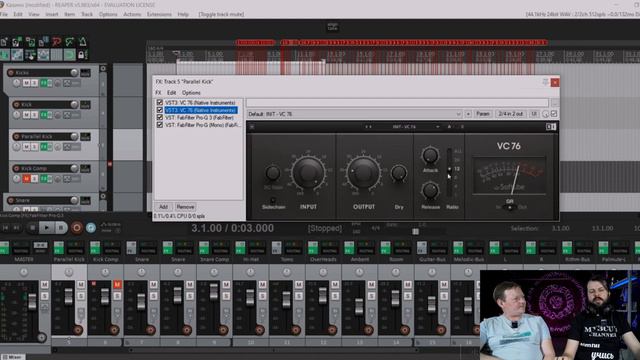Click the large INPUT knob in VC 76
Screen dimensions: 640x360
tap(308, 172)
